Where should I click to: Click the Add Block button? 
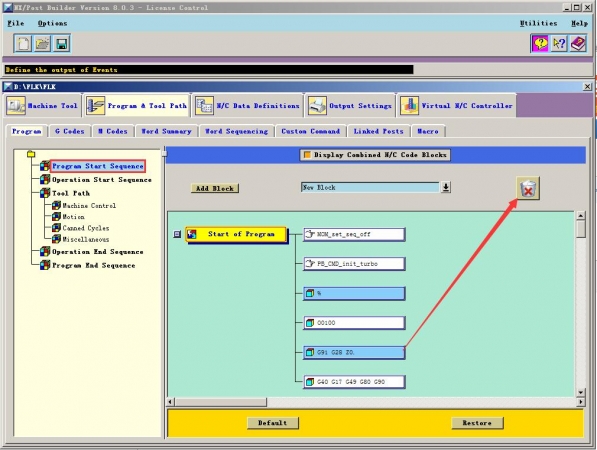[215, 188]
